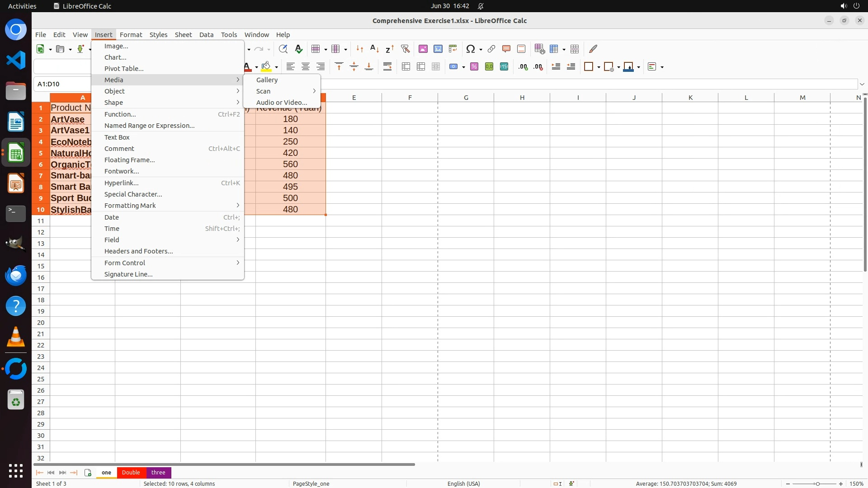Screen dimensions: 868x488
Task: Click the Insert Image toolbar icon
Action: coord(423,49)
